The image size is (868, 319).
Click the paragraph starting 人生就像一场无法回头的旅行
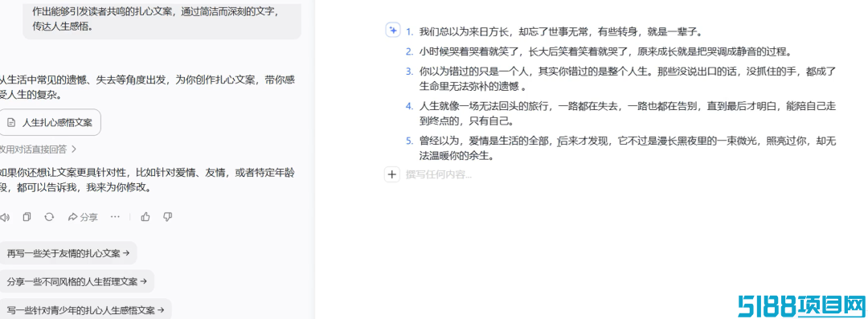click(x=627, y=113)
